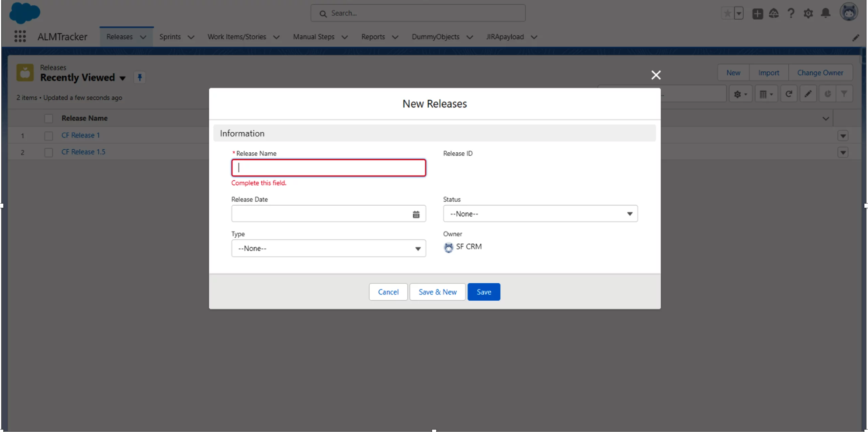Viewport: 868px width, 432px height.
Task: Open row actions for CF Release 1
Action: click(x=843, y=136)
